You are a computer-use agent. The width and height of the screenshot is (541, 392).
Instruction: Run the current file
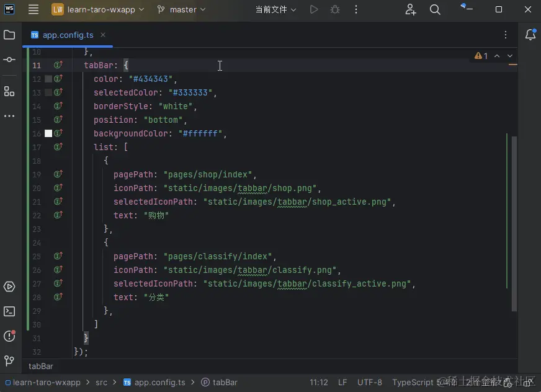tap(314, 9)
